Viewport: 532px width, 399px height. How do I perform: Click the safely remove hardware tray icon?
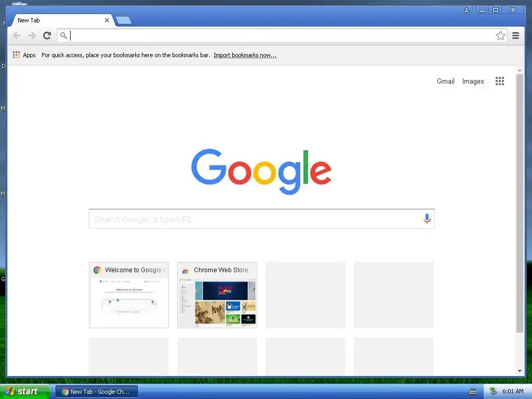(493, 391)
